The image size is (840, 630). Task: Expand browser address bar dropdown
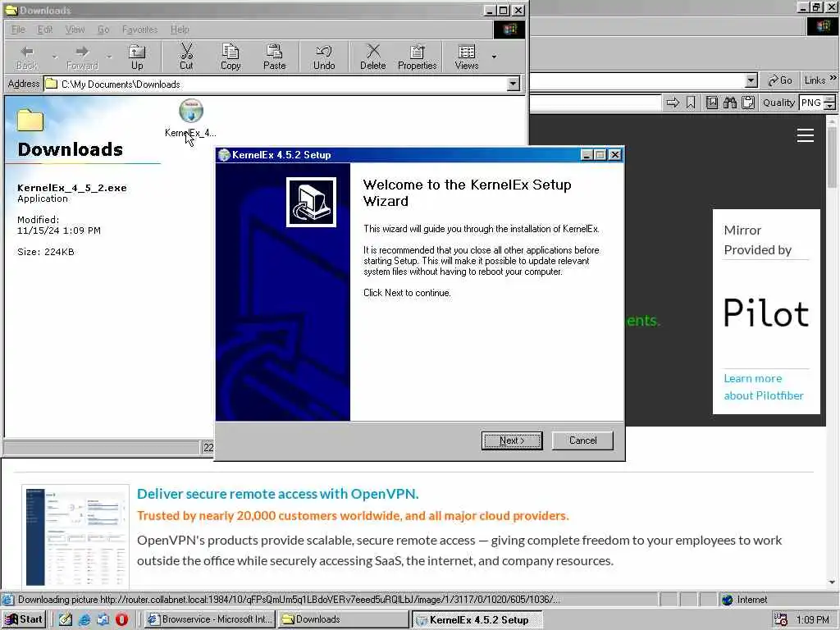751,80
